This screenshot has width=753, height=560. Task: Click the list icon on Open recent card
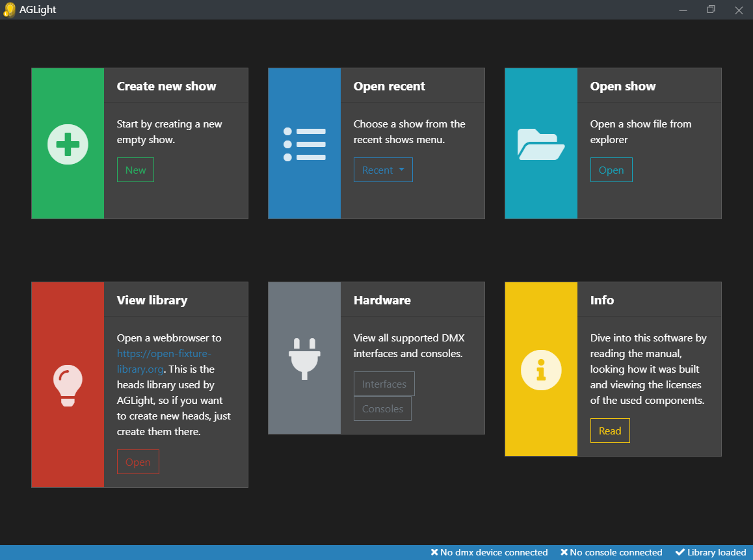[304, 144]
